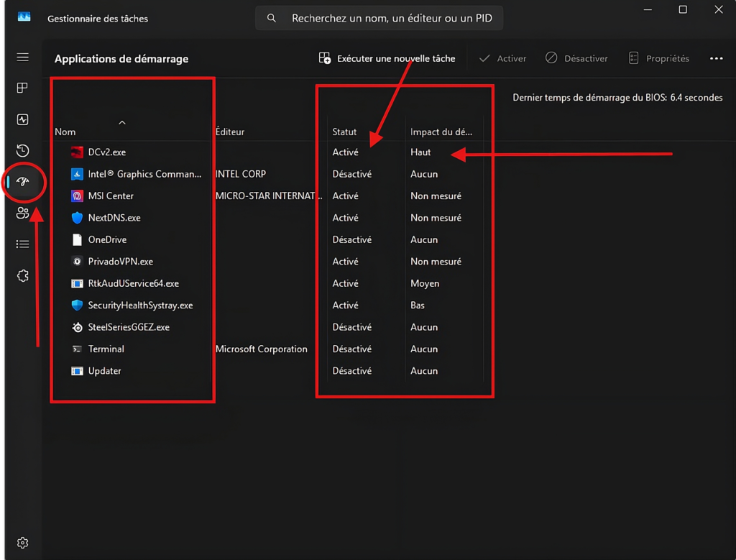Open Propriétés in the toolbar
The width and height of the screenshot is (736, 560).
point(658,58)
